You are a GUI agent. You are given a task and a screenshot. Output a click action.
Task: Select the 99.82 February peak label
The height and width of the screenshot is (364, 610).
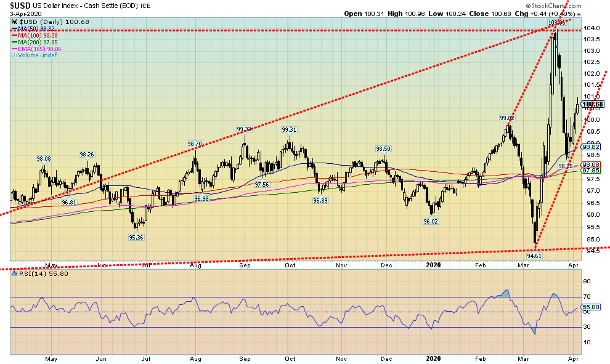506,118
